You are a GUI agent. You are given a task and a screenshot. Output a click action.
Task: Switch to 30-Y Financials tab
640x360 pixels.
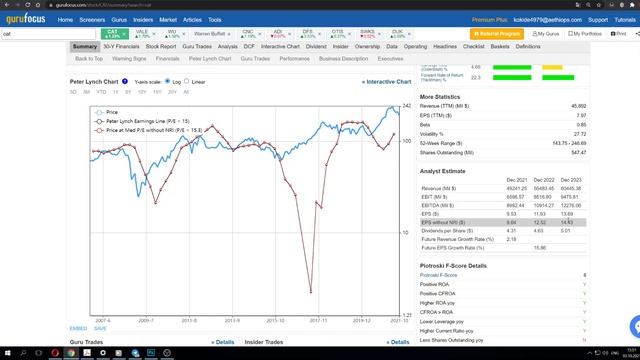[x=121, y=47]
